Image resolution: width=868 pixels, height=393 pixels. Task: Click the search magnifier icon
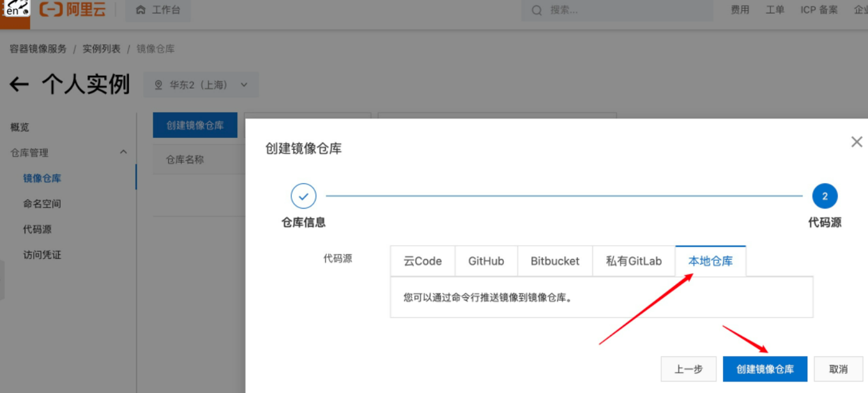point(537,10)
